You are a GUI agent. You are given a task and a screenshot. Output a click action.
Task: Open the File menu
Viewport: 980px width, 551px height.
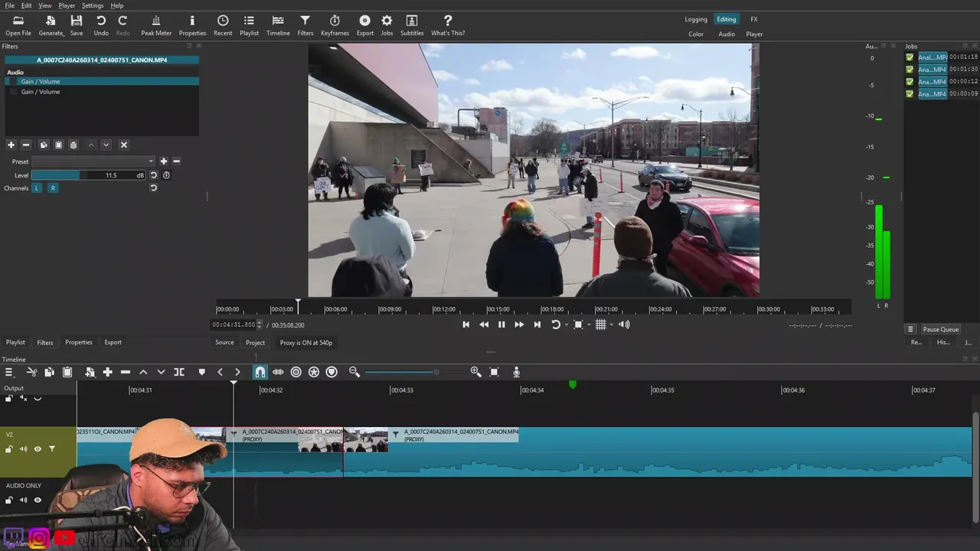[9, 5]
